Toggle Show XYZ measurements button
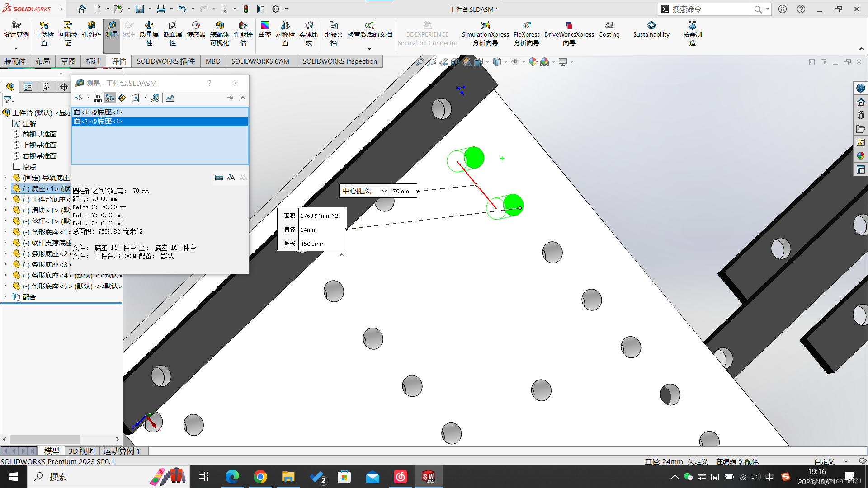 110,98
